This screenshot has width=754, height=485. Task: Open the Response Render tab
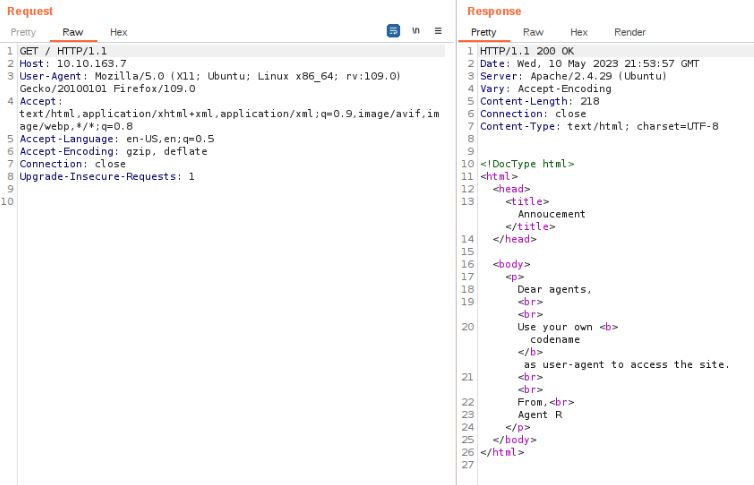[x=629, y=32]
